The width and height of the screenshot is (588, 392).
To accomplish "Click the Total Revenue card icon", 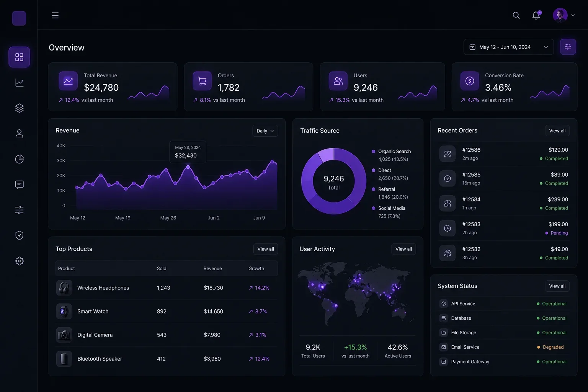I will coord(68,81).
